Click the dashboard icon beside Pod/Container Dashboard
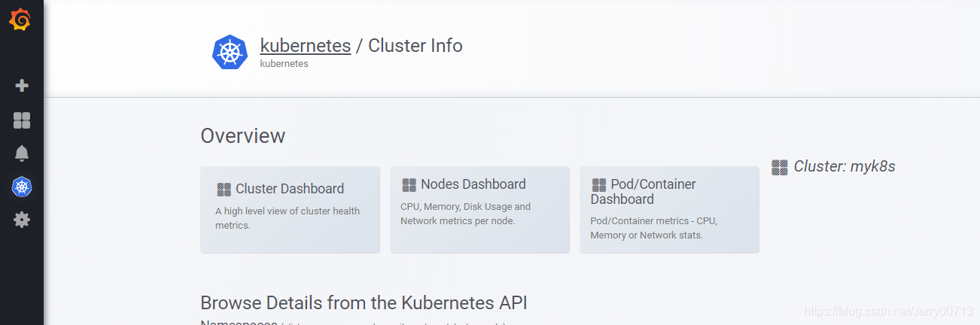Screen dimensions: 980x325 (x=599, y=185)
